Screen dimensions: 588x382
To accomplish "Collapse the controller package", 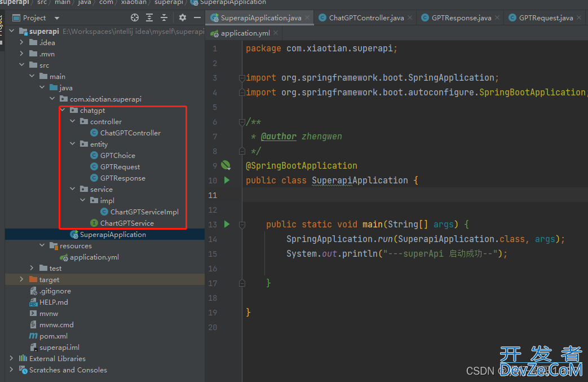I will (x=73, y=121).
